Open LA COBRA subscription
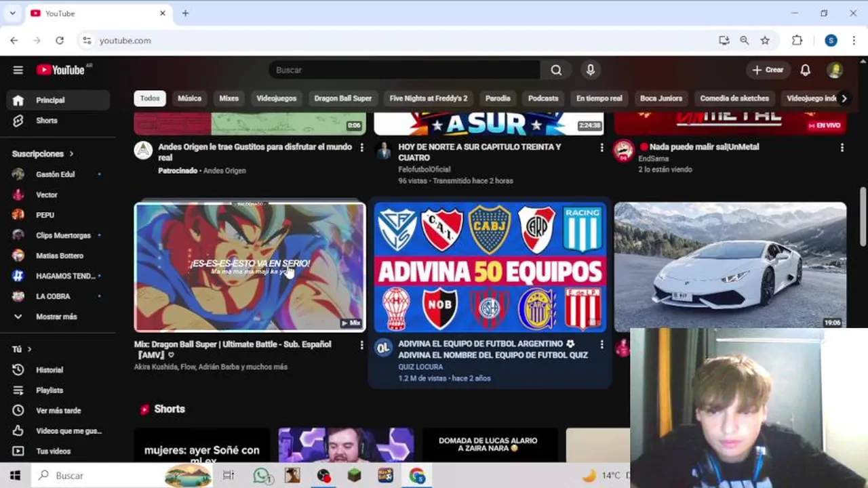The height and width of the screenshot is (488, 868). [58, 296]
